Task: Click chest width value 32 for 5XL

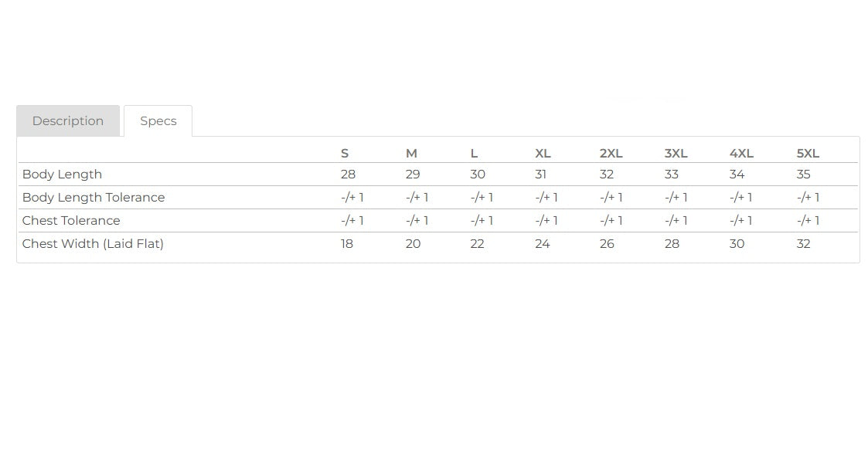Action: [803, 244]
